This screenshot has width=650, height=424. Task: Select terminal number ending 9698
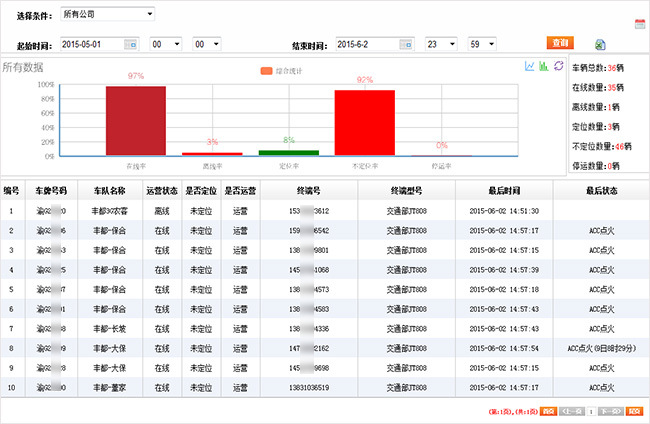point(309,368)
